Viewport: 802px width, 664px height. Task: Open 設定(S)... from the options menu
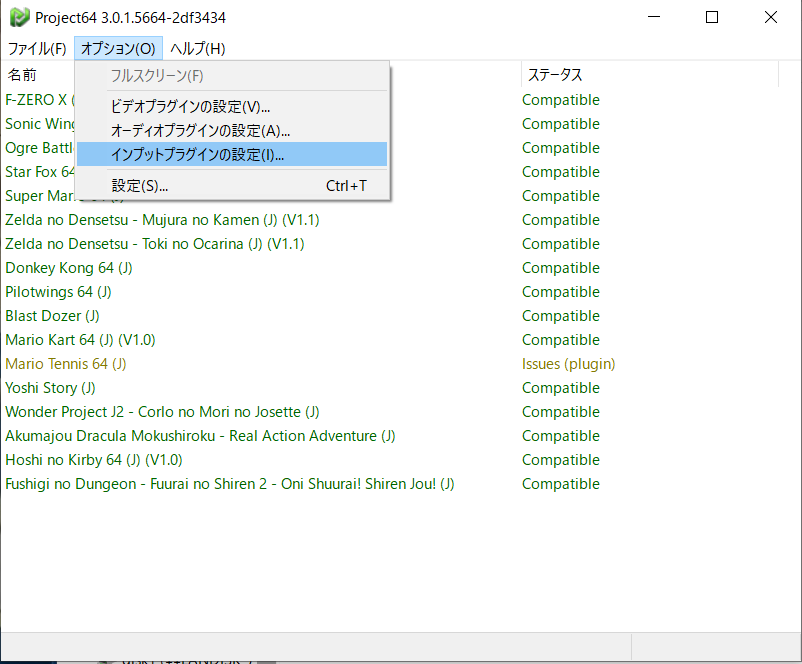tap(232, 186)
